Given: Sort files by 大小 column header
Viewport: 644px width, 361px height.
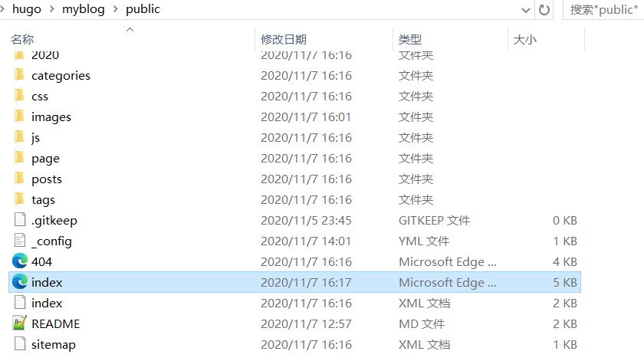Looking at the screenshot, I should point(525,39).
